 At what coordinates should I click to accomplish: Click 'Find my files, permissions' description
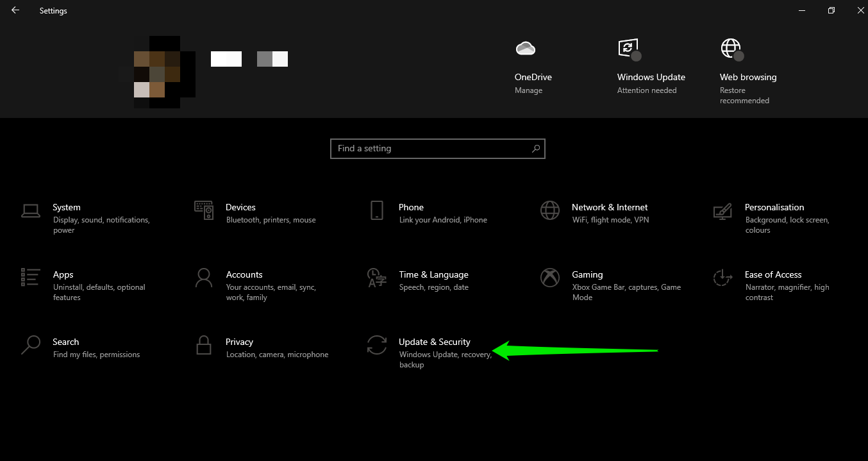point(96,355)
